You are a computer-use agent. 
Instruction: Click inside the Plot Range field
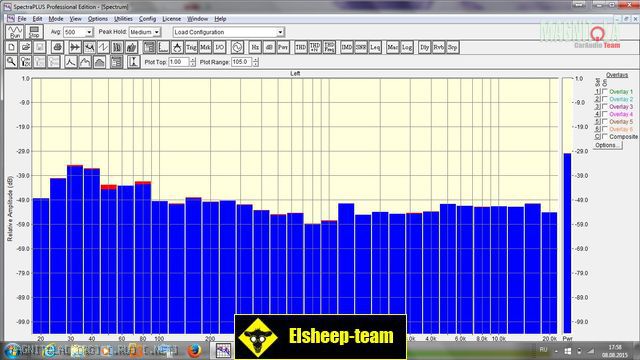242,62
